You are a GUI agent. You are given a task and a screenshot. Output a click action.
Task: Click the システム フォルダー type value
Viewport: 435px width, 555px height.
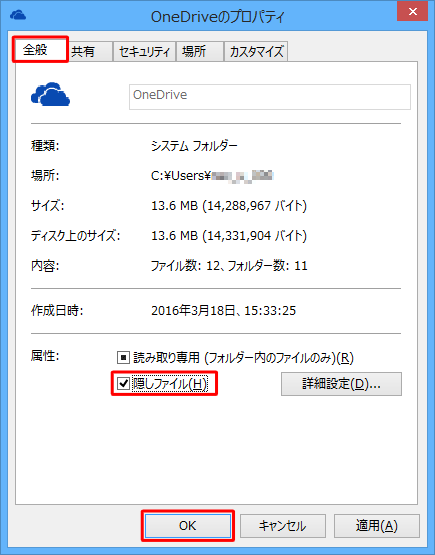coord(194,146)
